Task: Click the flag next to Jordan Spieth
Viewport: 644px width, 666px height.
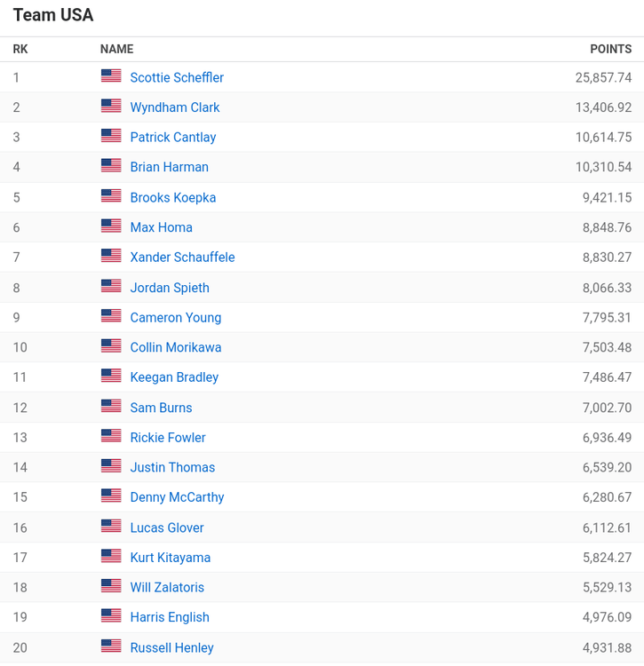Action: pyautogui.click(x=111, y=287)
